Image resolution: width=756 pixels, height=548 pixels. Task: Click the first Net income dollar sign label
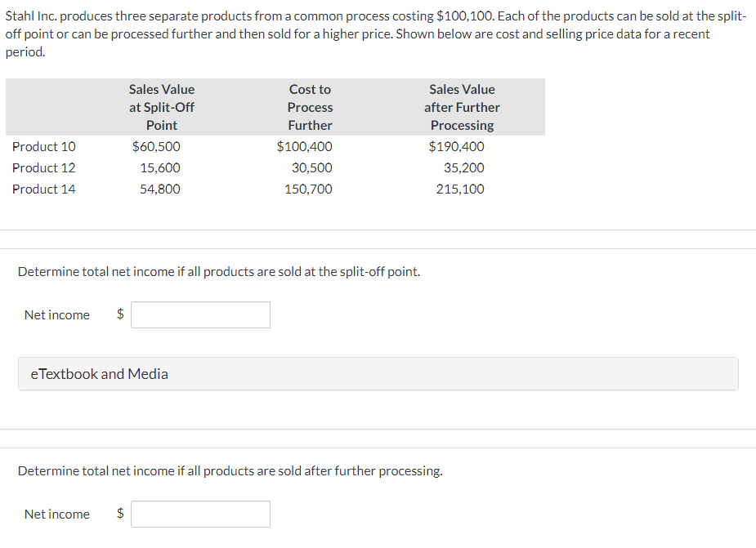pyautogui.click(x=119, y=314)
